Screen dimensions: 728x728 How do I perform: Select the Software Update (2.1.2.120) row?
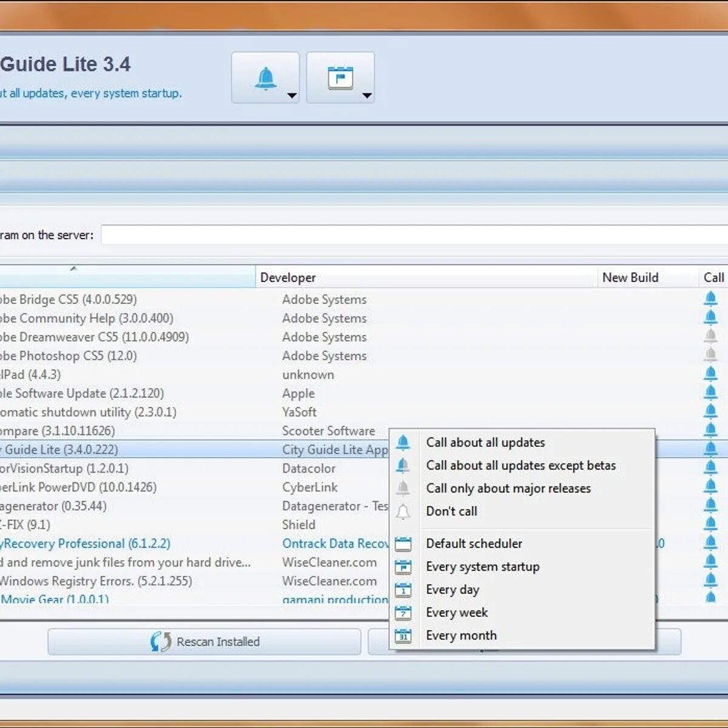(364, 393)
